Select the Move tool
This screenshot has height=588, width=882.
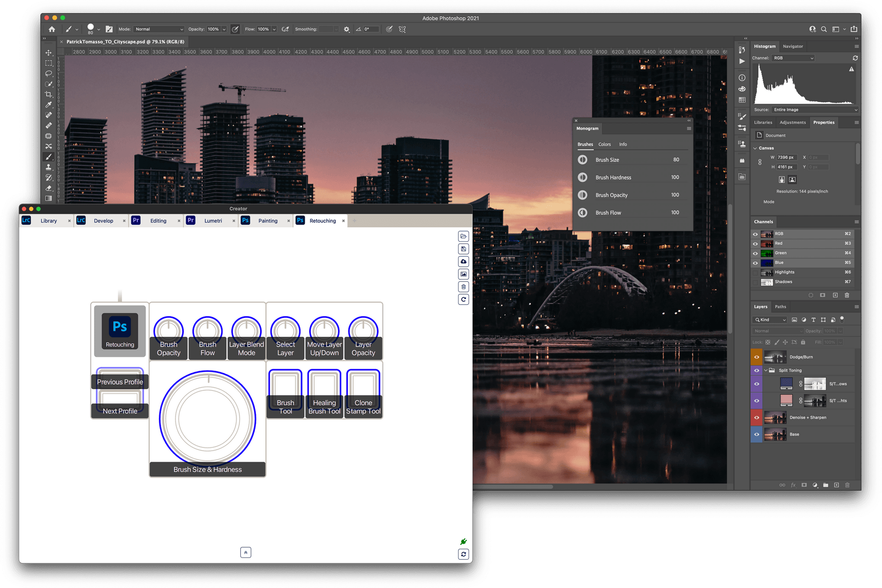click(x=49, y=52)
